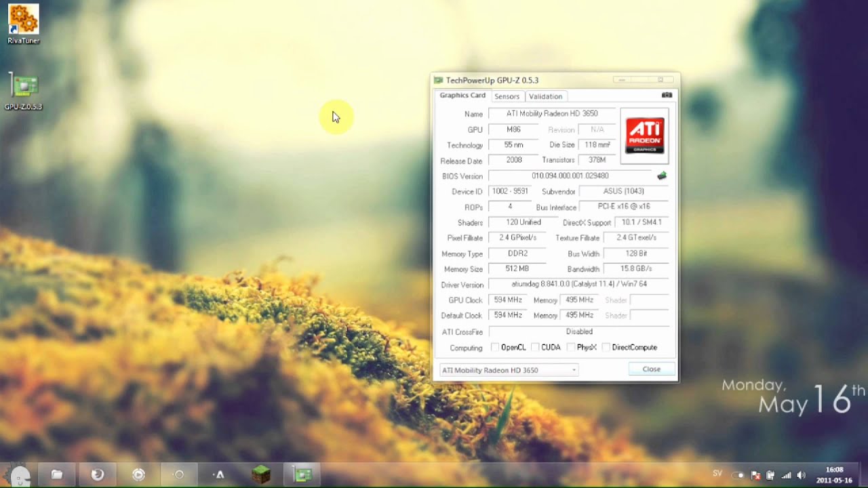Select the Bandwidth value 15.8 GB/s

point(636,269)
